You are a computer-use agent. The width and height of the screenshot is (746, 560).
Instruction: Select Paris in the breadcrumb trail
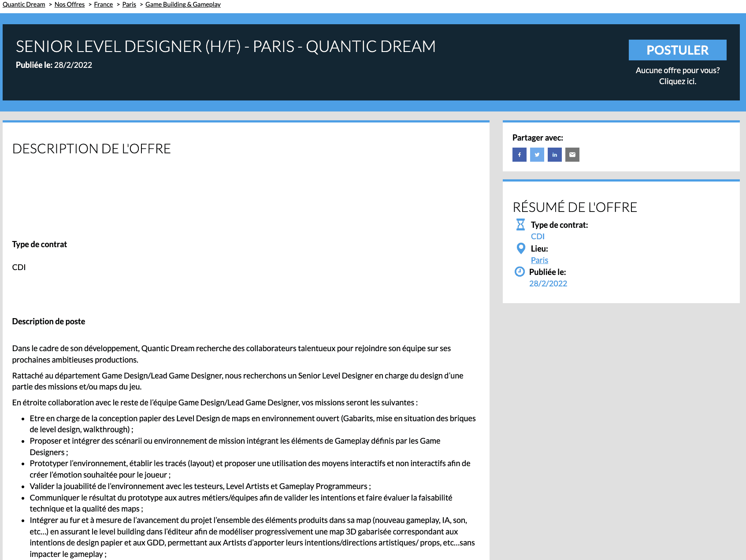pos(129,4)
